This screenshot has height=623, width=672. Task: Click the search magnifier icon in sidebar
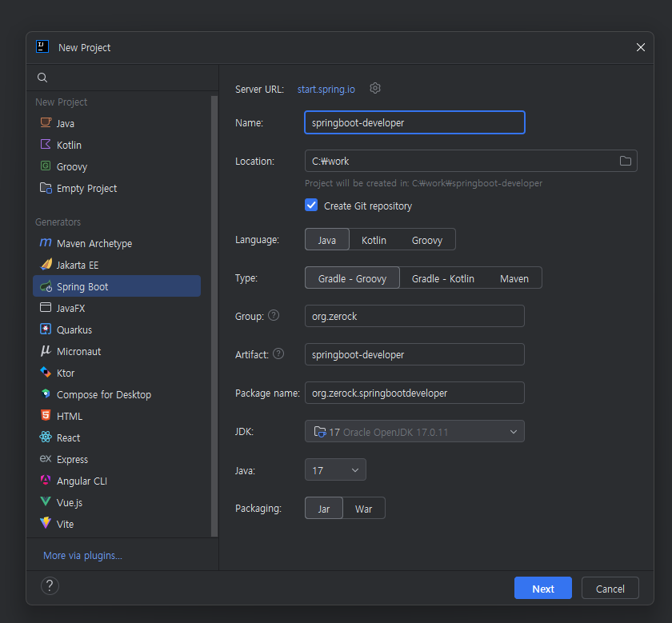(x=42, y=78)
